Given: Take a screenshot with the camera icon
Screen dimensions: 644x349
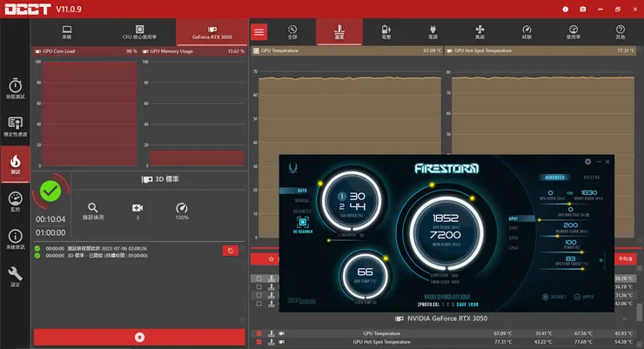Looking at the screenshot, I should pyautogui.click(x=583, y=9).
